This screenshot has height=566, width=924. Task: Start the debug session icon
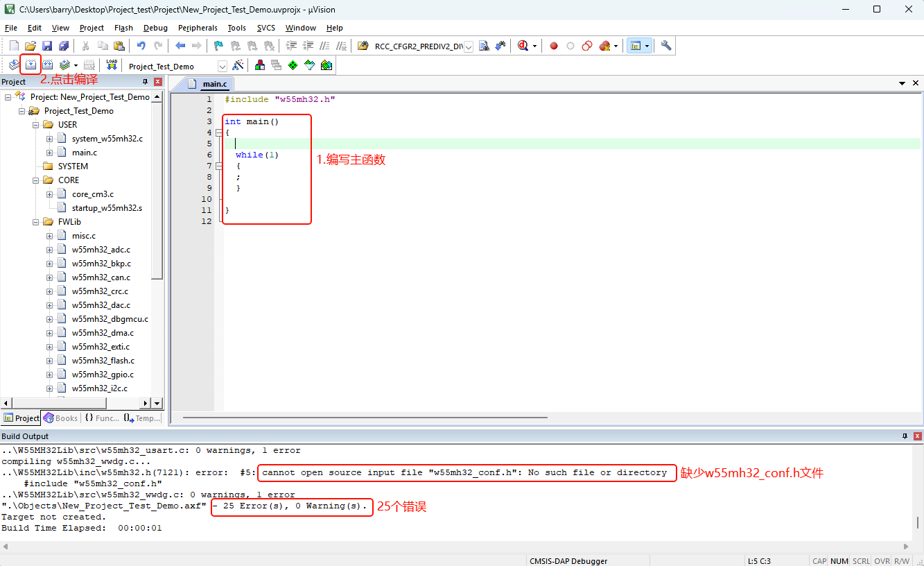523,46
